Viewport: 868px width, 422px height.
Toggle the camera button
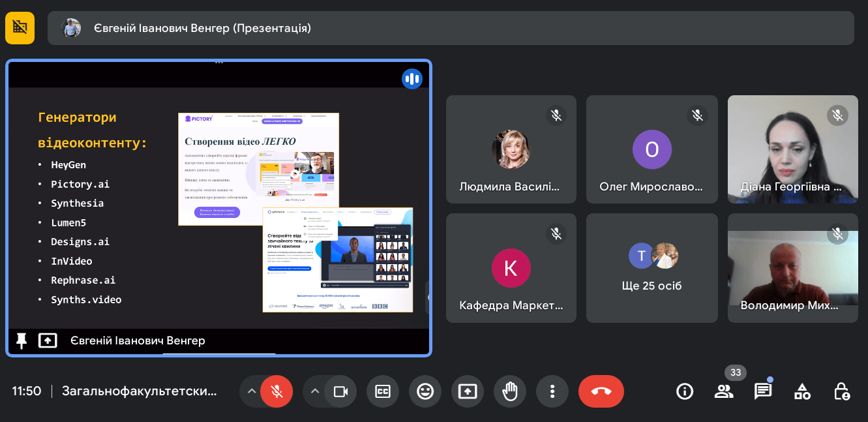(x=340, y=391)
